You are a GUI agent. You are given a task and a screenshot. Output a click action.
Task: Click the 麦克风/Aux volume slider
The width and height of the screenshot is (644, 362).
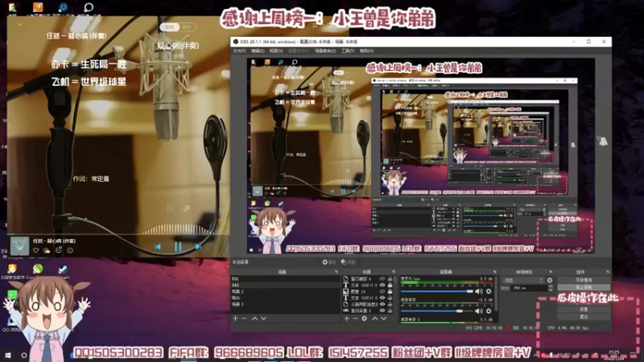click(437, 291)
